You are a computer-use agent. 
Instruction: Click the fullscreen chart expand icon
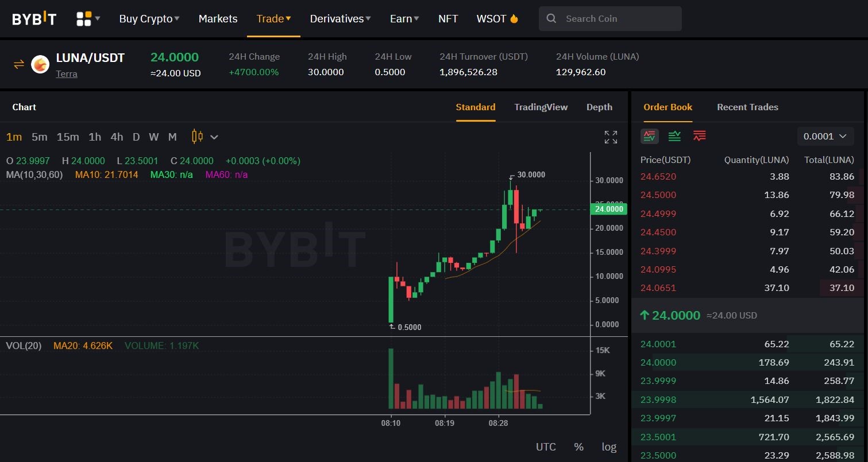[x=611, y=137]
